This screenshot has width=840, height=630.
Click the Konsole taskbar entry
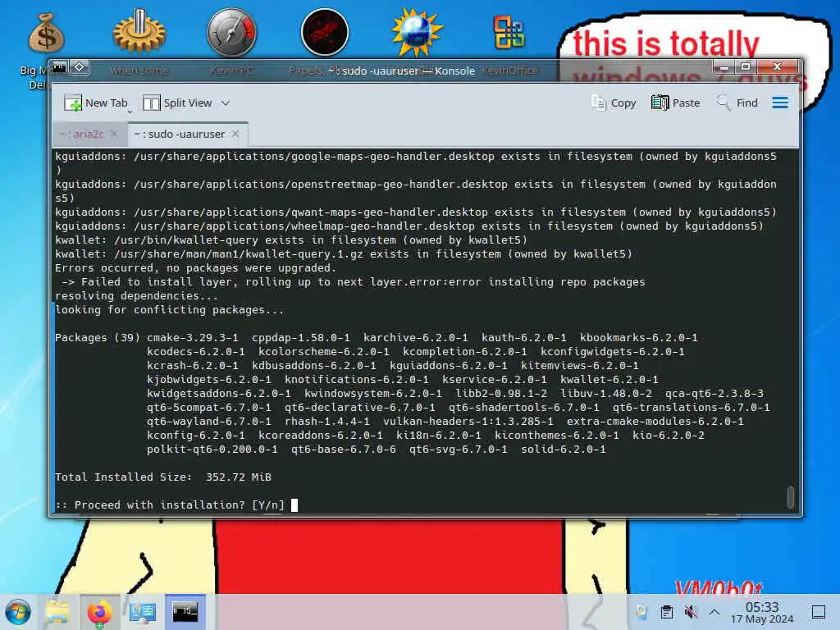point(185,611)
